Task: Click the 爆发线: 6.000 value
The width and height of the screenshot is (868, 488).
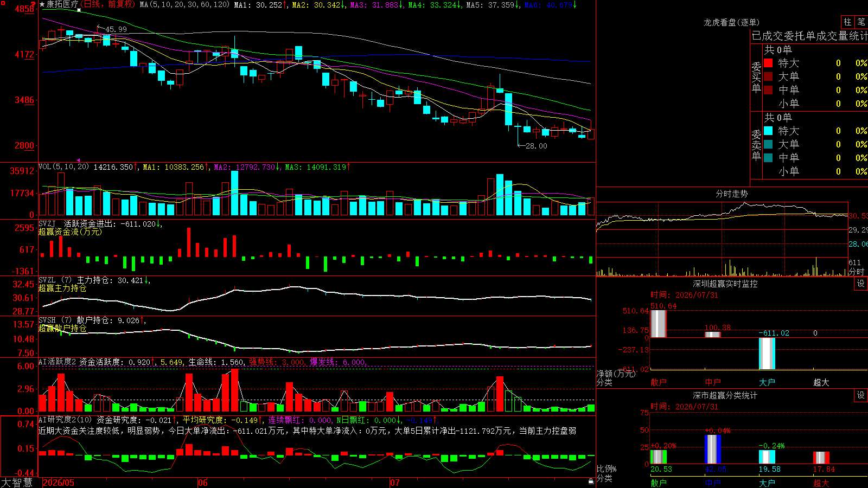Action: (x=338, y=362)
